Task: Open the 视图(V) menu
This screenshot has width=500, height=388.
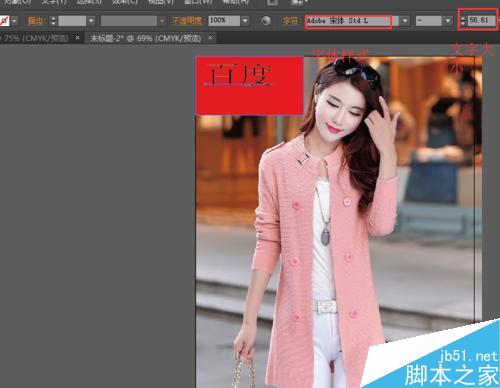Action: click(x=161, y=2)
